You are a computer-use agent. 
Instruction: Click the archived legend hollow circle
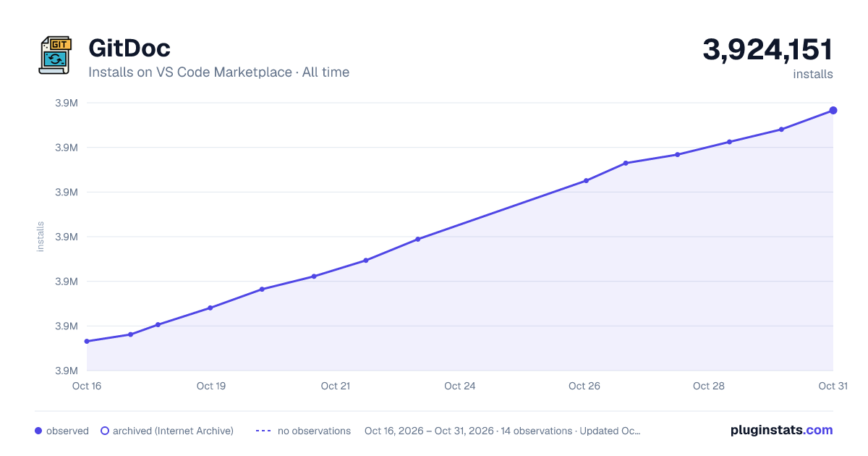pyautogui.click(x=105, y=431)
